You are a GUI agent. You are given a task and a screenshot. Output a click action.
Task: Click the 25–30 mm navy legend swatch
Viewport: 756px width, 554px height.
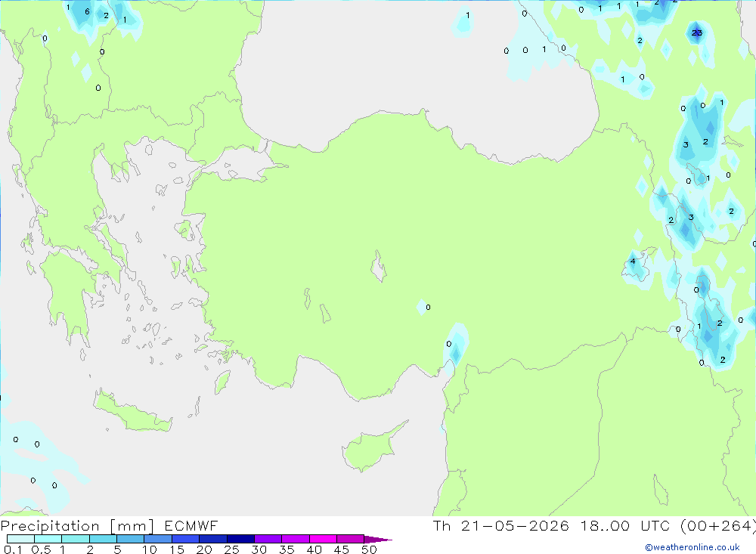[240, 539]
